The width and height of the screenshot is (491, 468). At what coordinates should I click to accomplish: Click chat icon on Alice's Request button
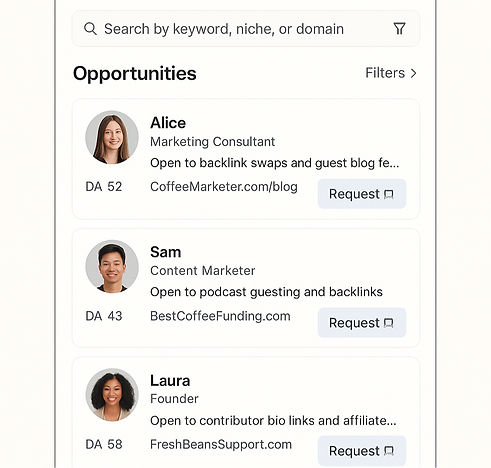click(x=389, y=194)
